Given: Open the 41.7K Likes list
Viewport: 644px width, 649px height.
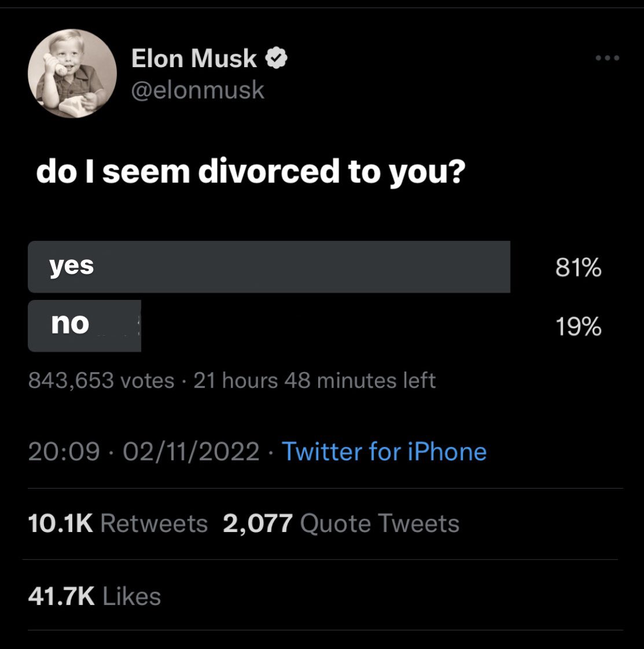Looking at the screenshot, I should (x=94, y=596).
